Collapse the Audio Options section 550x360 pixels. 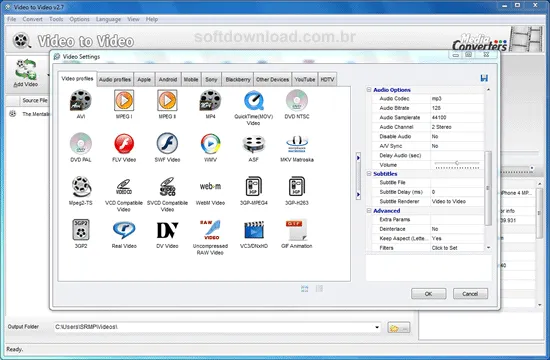point(369,90)
